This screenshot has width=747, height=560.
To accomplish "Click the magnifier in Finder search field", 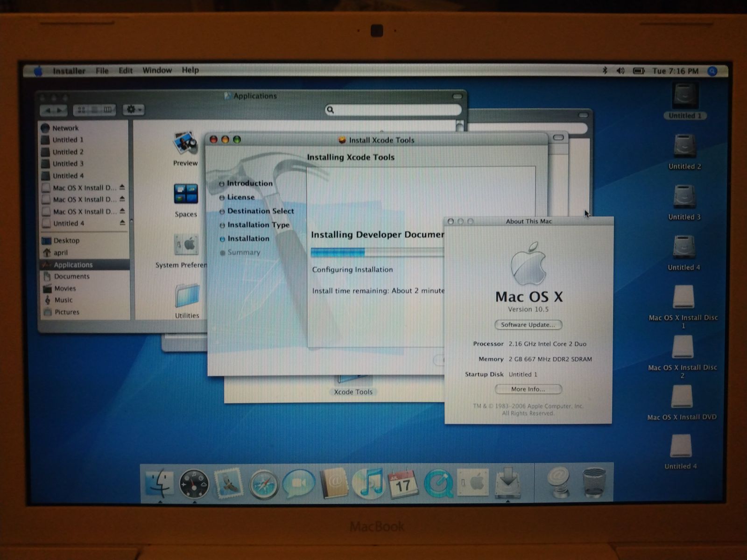I will tap(331, 110).
